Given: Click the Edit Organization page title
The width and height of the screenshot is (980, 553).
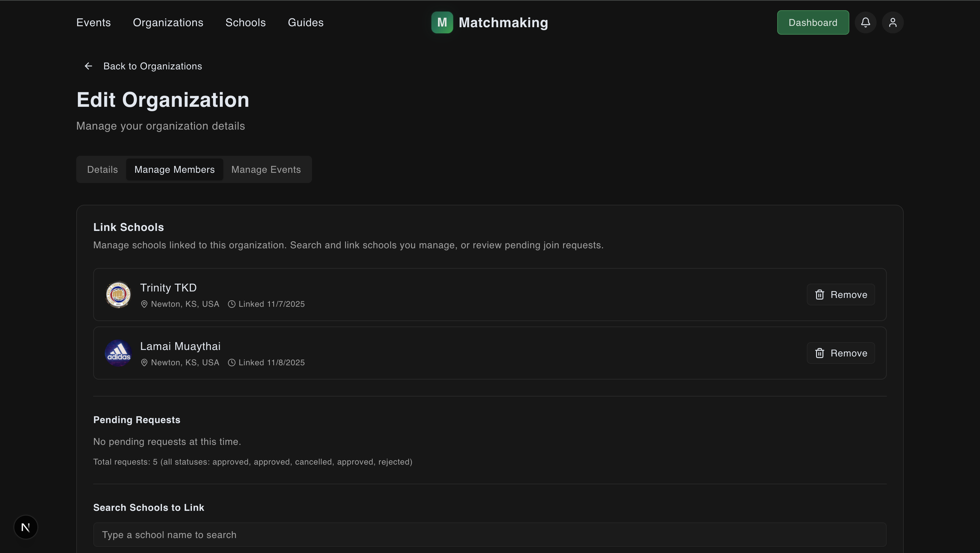Looking at the screenshot, I should (x=163, y=100).
